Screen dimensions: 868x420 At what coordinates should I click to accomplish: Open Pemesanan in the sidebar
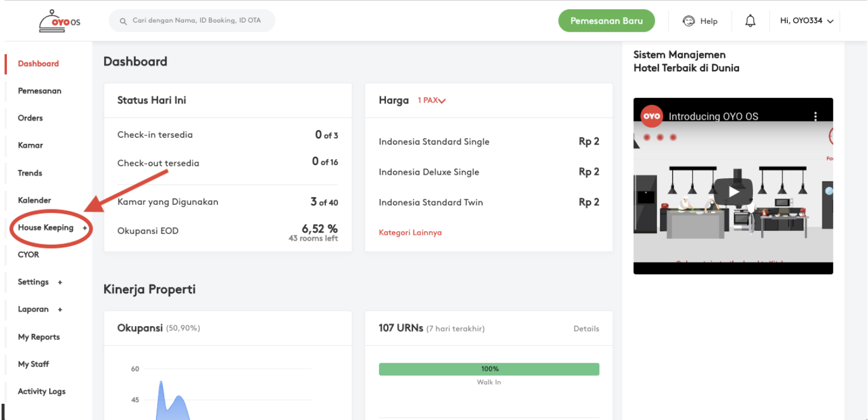click(x=39, y=91)
